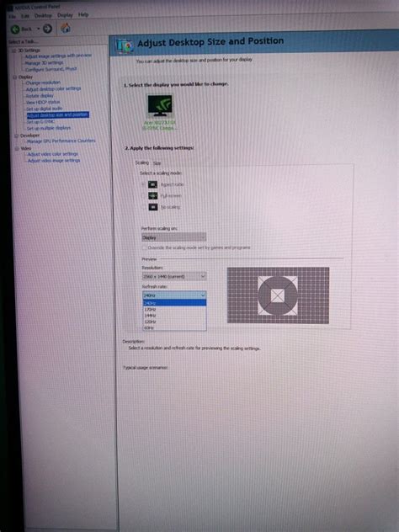Switch to the Scaling tab
Image resolution: width=399 pixels, height=532 pixels.
[141, 162]
